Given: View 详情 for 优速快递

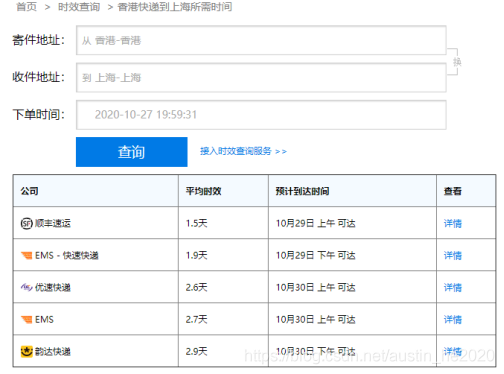Looking at the screenshot, I should [x=453, y=287].
